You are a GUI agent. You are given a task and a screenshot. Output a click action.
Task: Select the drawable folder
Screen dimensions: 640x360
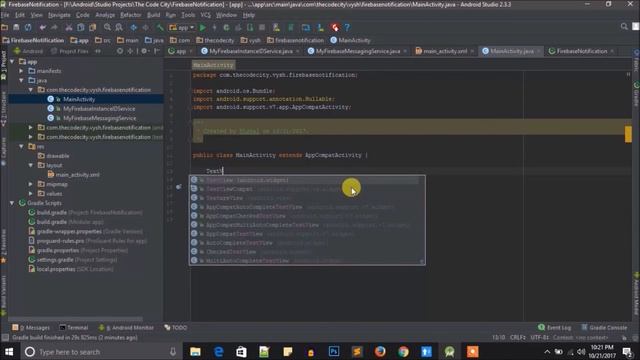point(58,156)
